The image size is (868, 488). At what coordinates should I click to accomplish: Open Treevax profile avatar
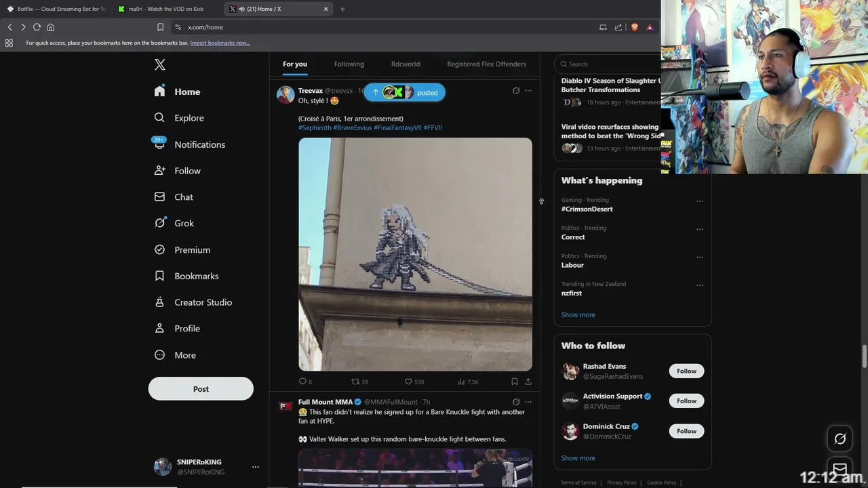(285, 94)
